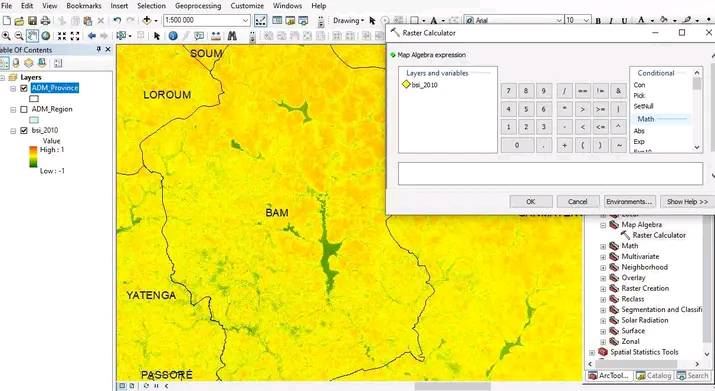Switch to List By Visibility view
Screen dimensions: 715x391
29,63
